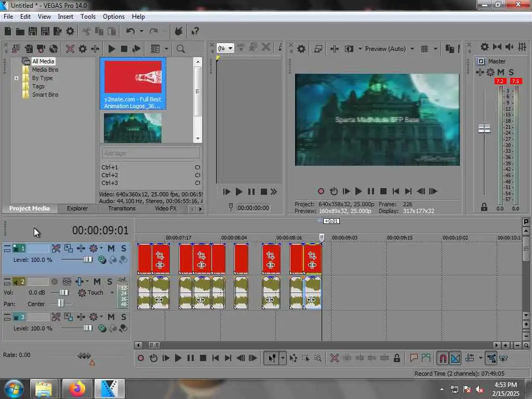The width and height of the screenshot is (532, 399).
Task: Arm track 2 for recording
Action: [x=54, y=282]
